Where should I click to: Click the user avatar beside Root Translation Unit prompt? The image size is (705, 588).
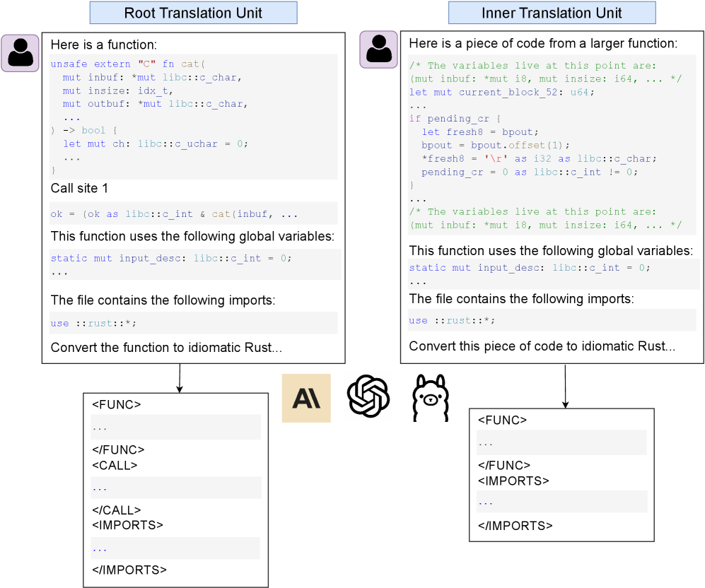[x=20, y=54]
